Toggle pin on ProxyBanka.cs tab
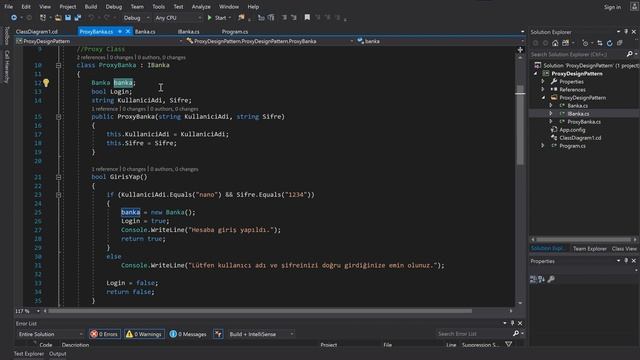The image size is (640, 360). point(120,31)
